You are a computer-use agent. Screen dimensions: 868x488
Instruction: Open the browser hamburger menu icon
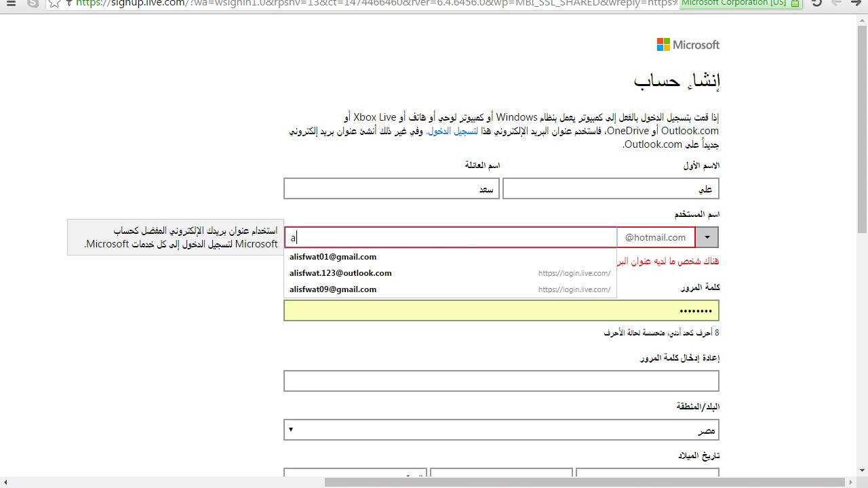pyautogui.click(x=11, y=3)
